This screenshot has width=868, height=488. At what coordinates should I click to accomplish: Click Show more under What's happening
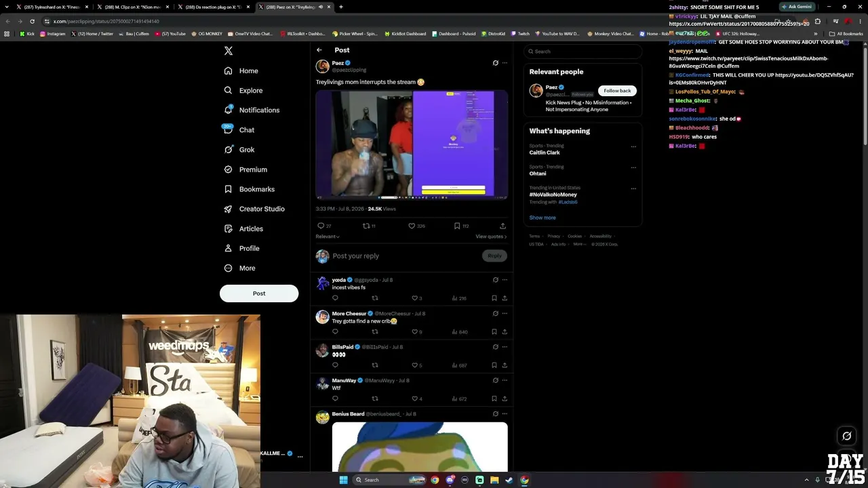542,218
